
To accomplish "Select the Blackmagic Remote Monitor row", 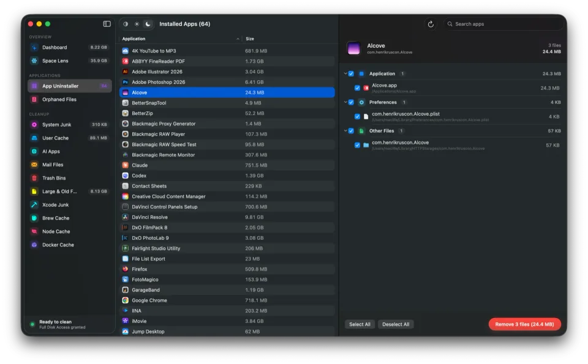I will pos(227,155).
